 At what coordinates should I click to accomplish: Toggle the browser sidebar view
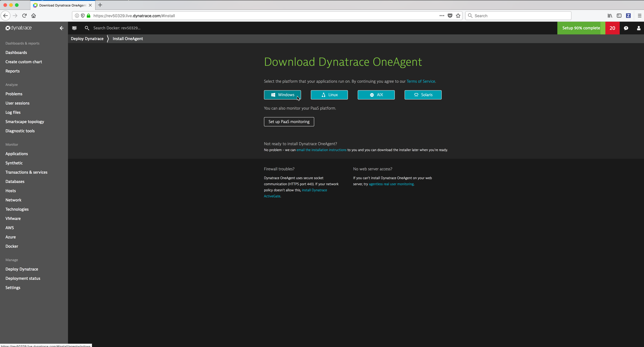click(x=619, y=15)
